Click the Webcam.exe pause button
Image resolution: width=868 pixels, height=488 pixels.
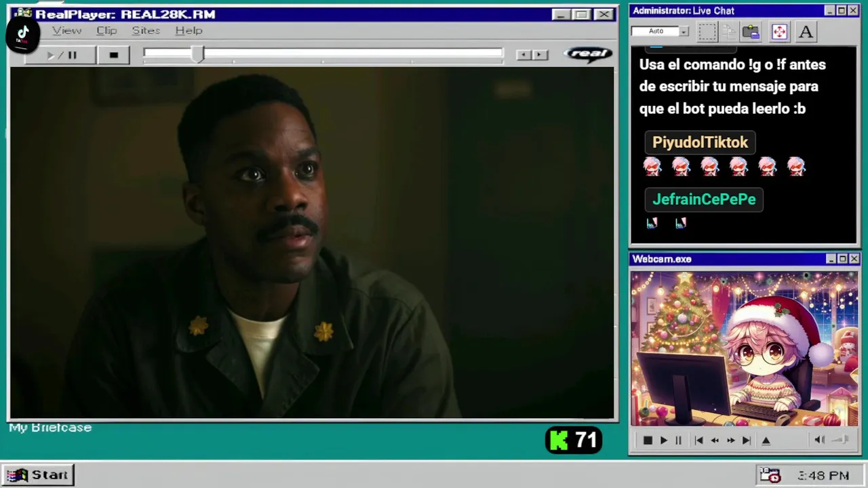[x=678, y=441]
